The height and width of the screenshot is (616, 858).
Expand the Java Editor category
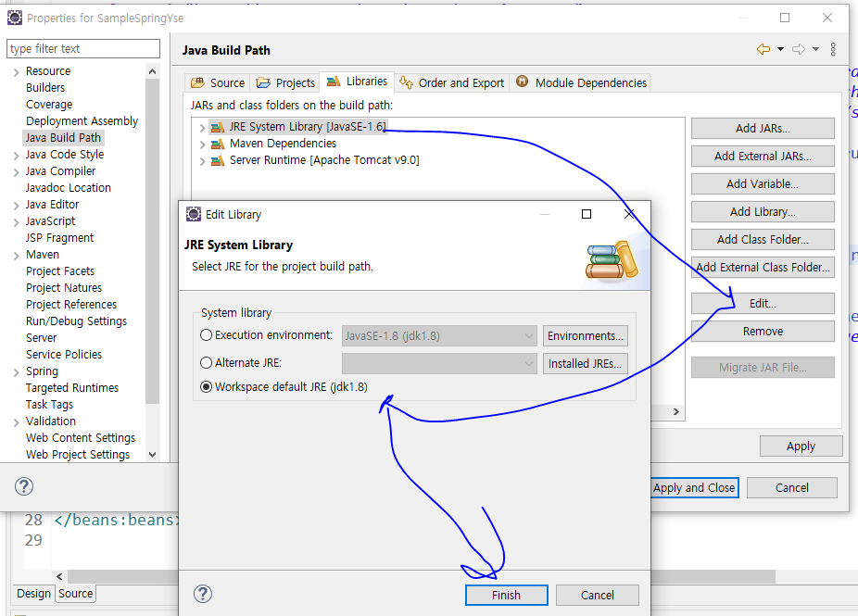[16, 205]
